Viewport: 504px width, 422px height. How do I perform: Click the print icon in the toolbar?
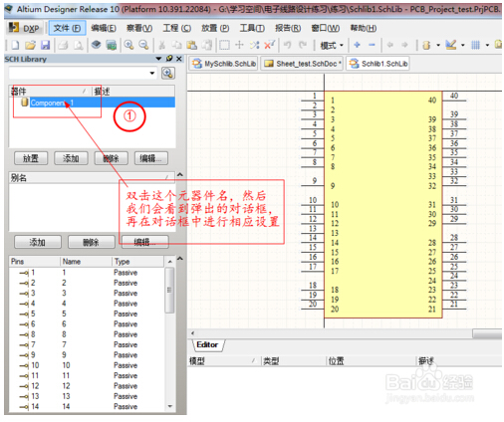click(63, 45)
